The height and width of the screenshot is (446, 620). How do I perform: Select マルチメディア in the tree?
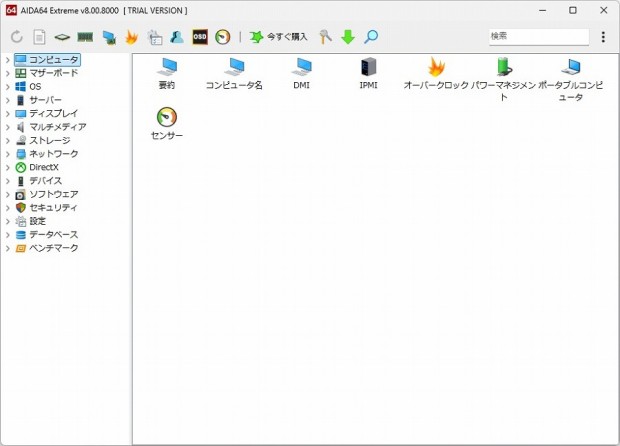(51, 127)
